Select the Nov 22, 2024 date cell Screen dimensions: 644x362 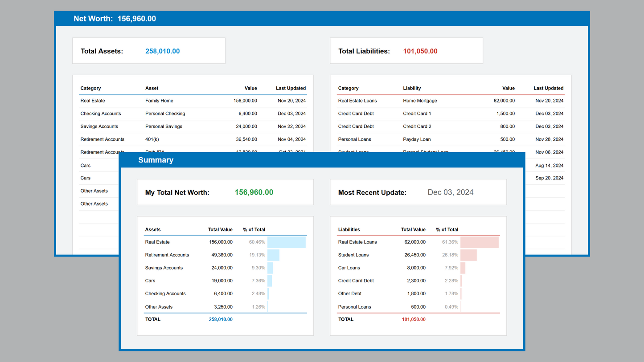point(291,126)
